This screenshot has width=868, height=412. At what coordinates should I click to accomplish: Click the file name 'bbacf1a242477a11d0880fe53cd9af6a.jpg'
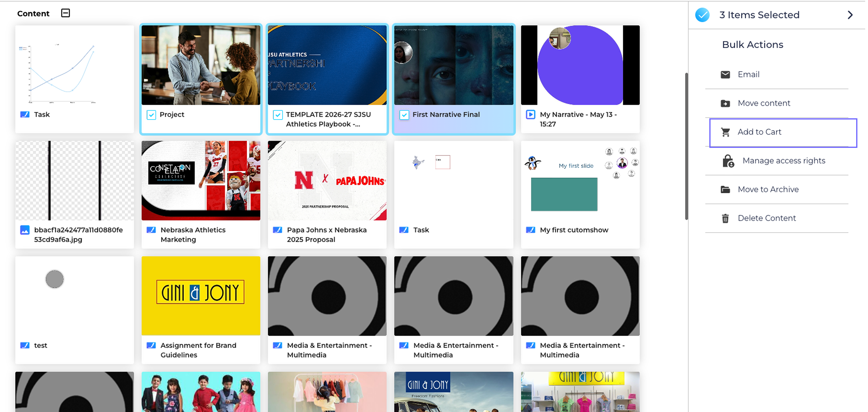(x=79, y=235)
